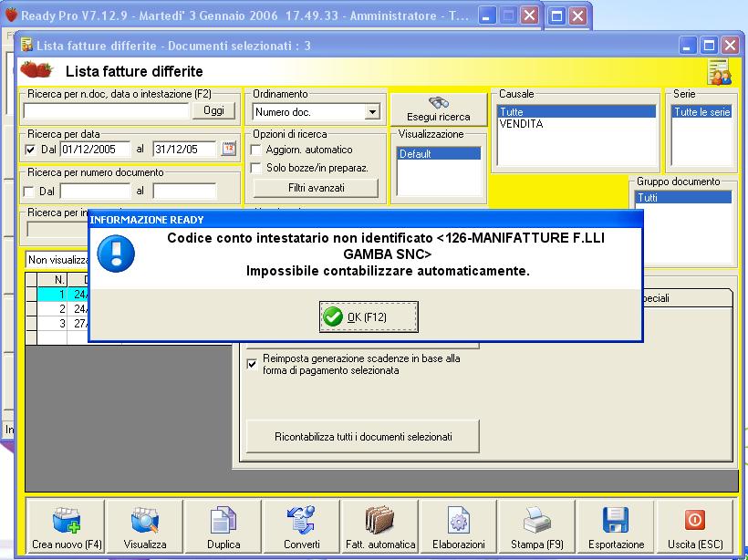
Task: Click the start date field 01/12/2005
Action: [95, 150]
